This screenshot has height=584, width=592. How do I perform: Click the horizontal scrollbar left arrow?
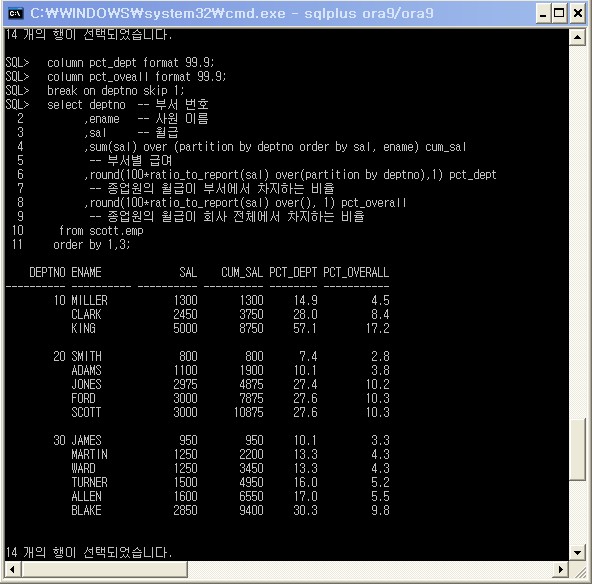[12, 569]
